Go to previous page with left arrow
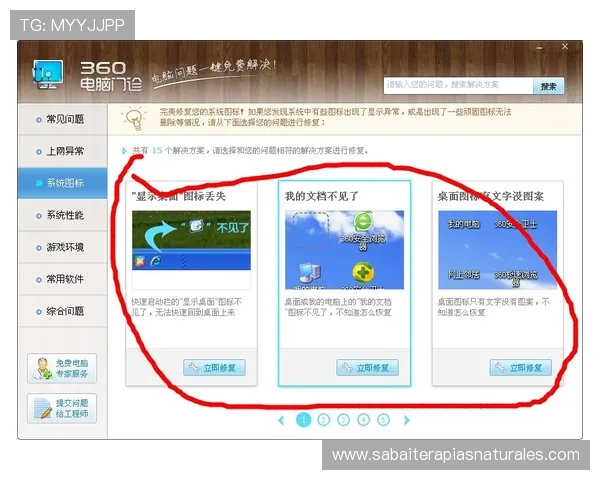Image resolution: width=600 pixels, height=480 pixels. click(x=281, y=420)
